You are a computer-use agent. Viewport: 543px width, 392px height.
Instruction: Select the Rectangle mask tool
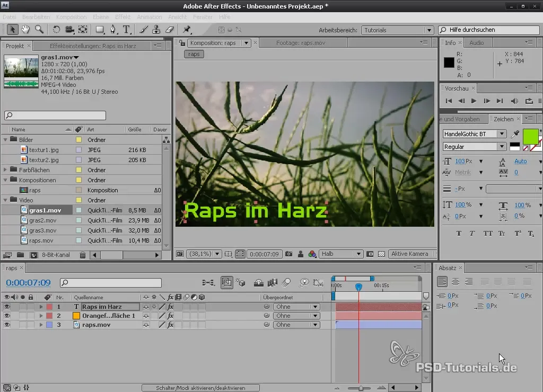[100, 30]
